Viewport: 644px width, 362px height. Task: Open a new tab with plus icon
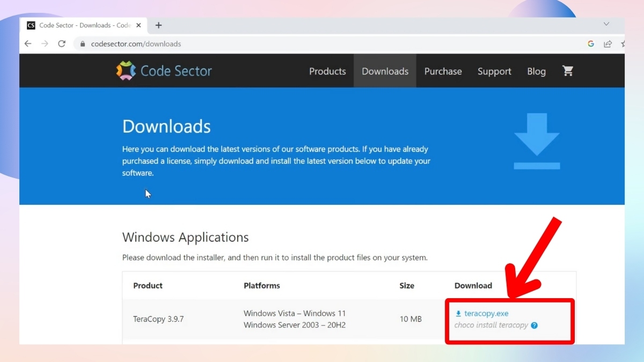[158, 25]
